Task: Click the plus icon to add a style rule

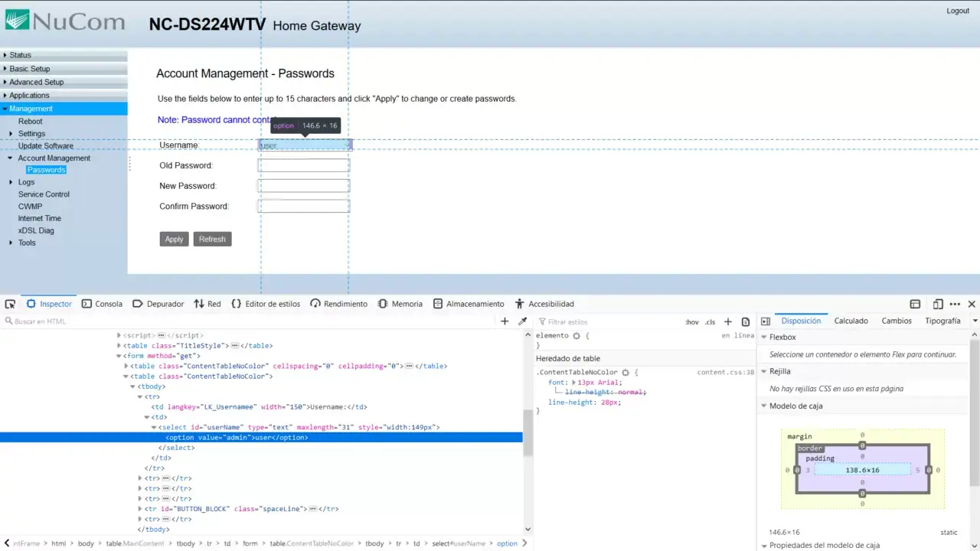Action: [728, 322]
